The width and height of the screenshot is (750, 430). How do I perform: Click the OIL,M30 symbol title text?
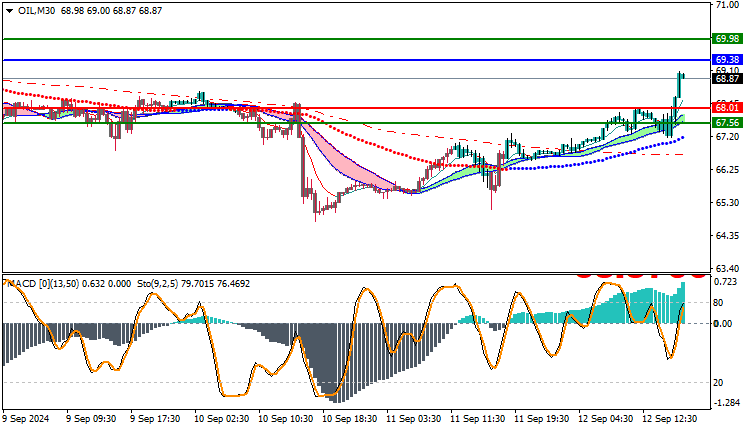36,11
